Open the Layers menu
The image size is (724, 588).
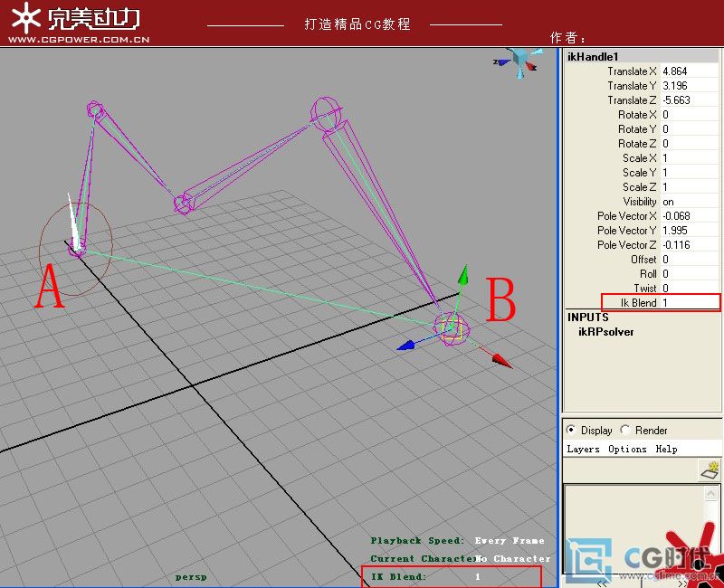click(583, 449)
